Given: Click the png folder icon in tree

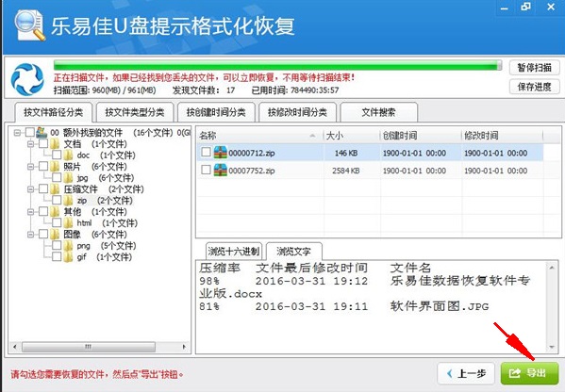Looking at the screenshot, I should point(68,246).
